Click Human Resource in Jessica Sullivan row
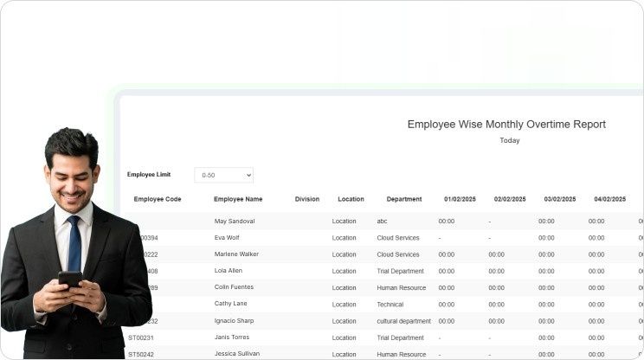Viewport: 644px width, 360px height. [402, 354]
